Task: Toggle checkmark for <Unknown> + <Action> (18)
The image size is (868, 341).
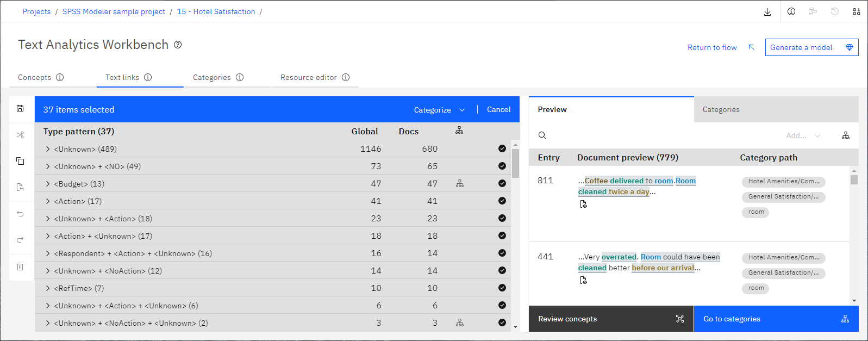Action: 502,218
